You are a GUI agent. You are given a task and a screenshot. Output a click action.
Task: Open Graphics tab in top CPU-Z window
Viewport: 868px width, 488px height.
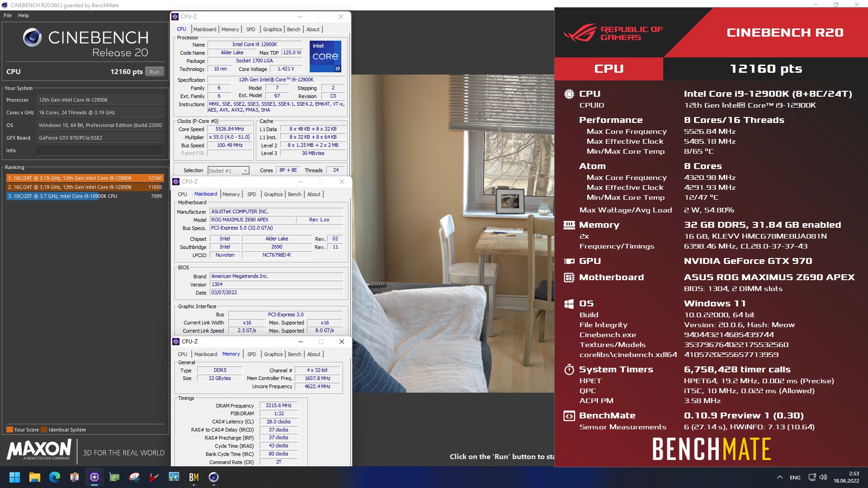pos(273,29)
